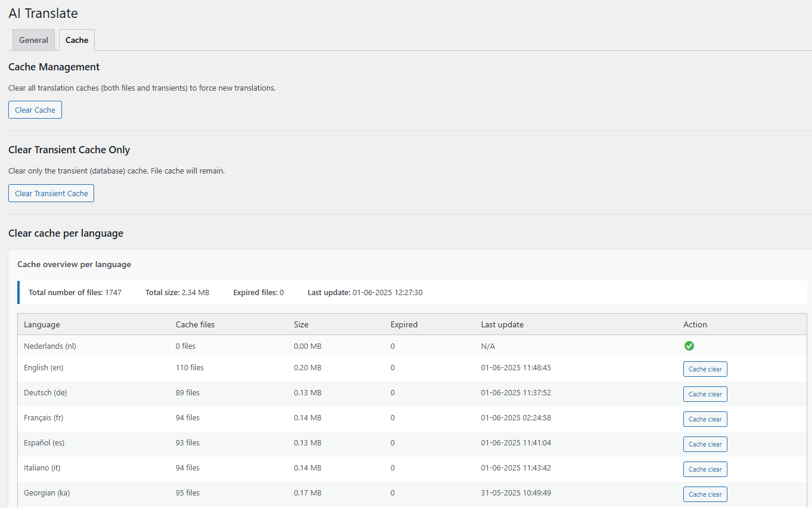The image size is (812, 508).
Task: Click the timestamp 01-06-2025 11:48:45
Action: point(516,367)
